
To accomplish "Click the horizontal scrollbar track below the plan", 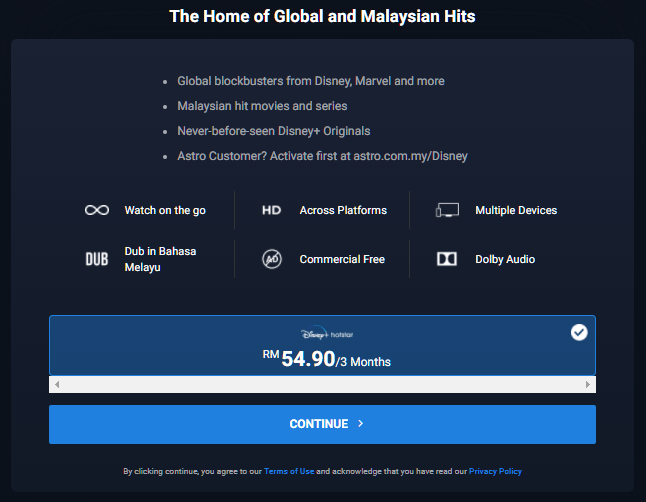I will click(x=322, y=385).
